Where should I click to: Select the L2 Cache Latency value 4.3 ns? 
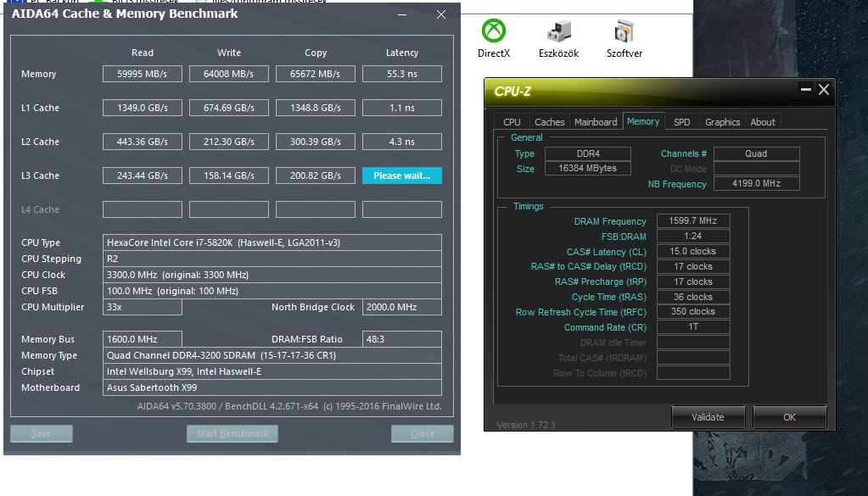coord(402,142)
